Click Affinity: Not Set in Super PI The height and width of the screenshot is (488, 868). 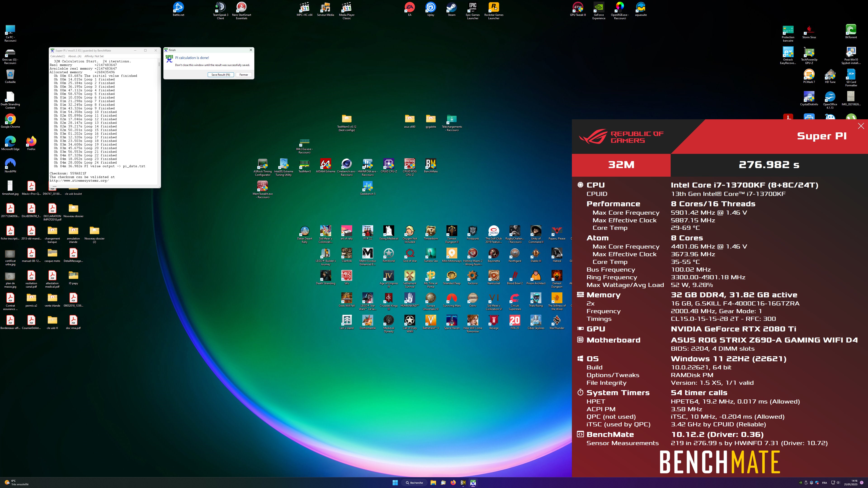(94, 56)
